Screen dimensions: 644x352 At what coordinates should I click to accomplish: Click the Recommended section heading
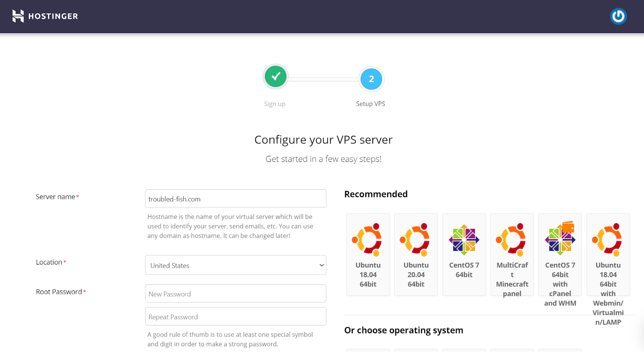point(376,194)
